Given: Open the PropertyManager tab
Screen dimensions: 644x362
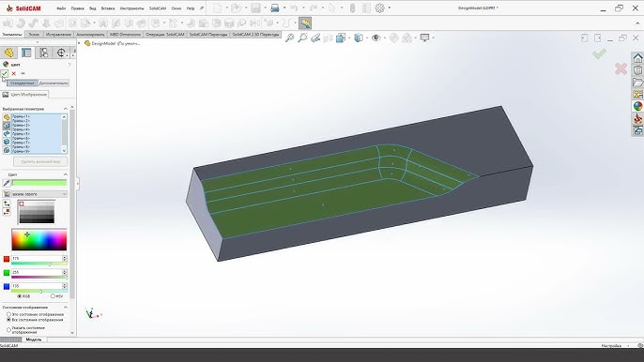Looking at the screenshot, I should pyautogui.click(x=26, y=53).
